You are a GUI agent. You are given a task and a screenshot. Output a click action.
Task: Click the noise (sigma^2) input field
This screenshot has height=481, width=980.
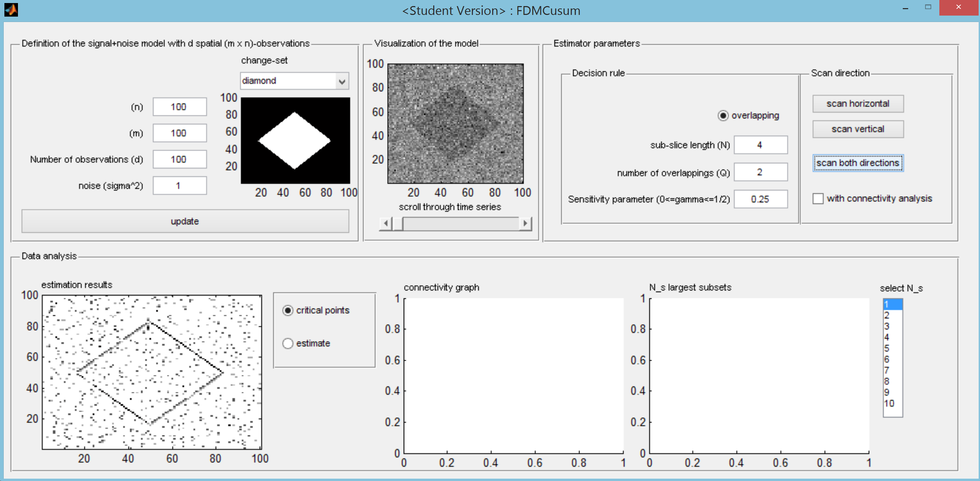(180, 186)
